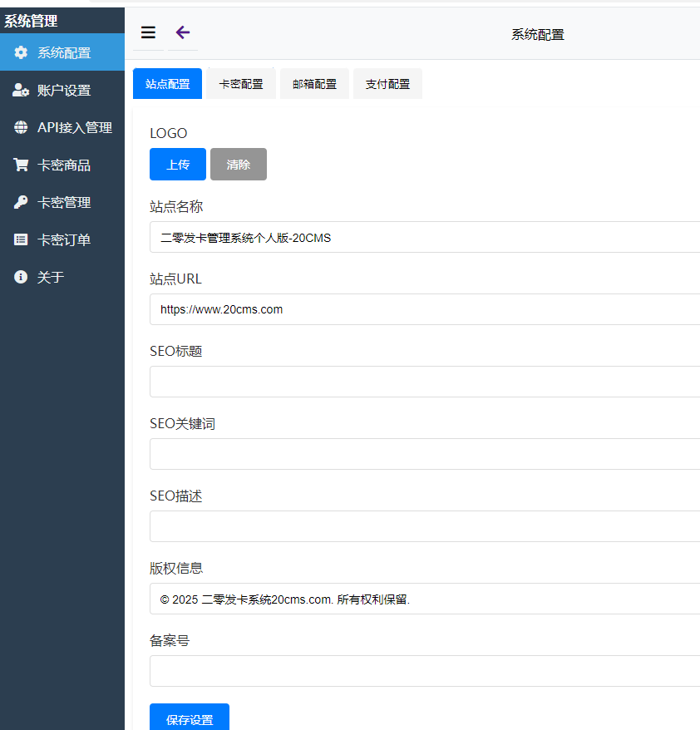Open 系统配置 in the sidebar

pyautogui.click(x=62, y=52)
